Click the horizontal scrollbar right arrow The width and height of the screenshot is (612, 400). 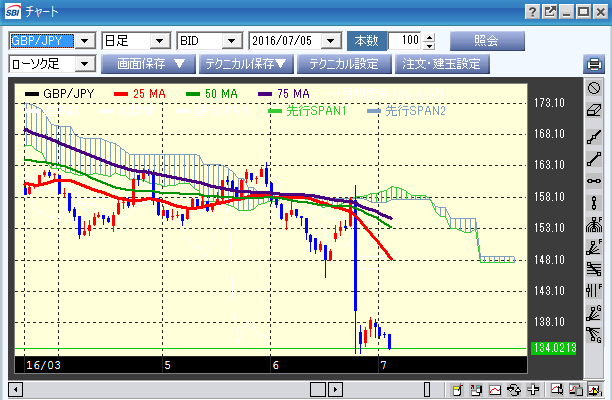point(335,389)
